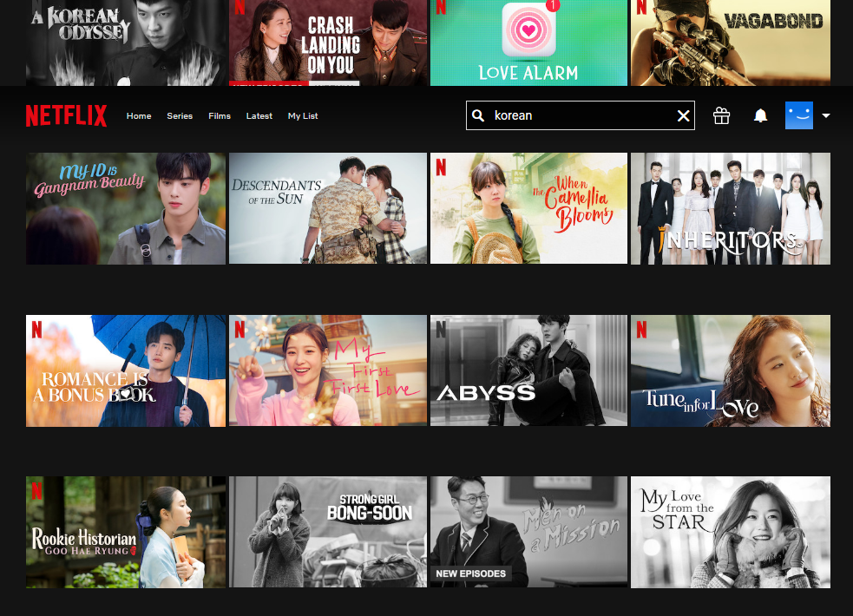Open Vagabond thumbnail
The image size is (853, 616).
(731, 43)
